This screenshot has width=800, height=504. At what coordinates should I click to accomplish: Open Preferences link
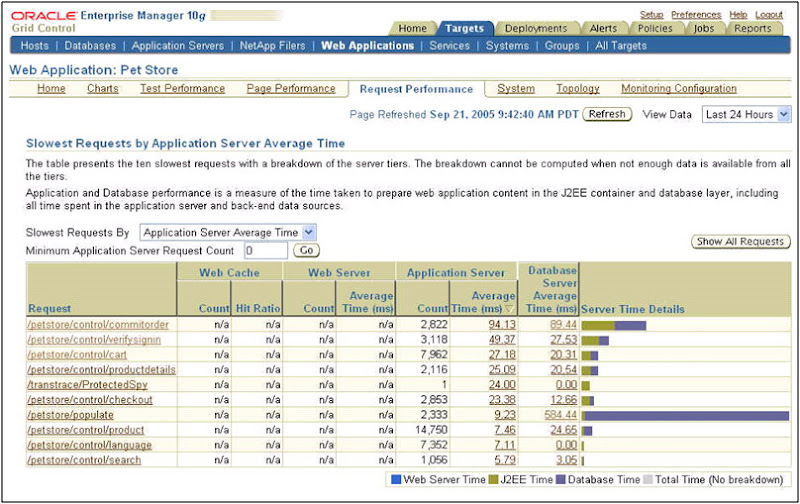coord(696,15)
